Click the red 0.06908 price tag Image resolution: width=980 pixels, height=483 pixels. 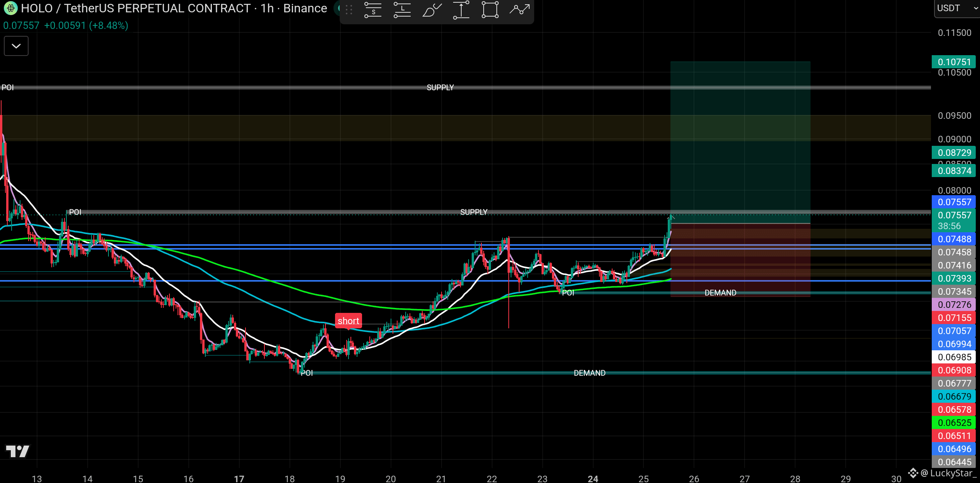954,370
